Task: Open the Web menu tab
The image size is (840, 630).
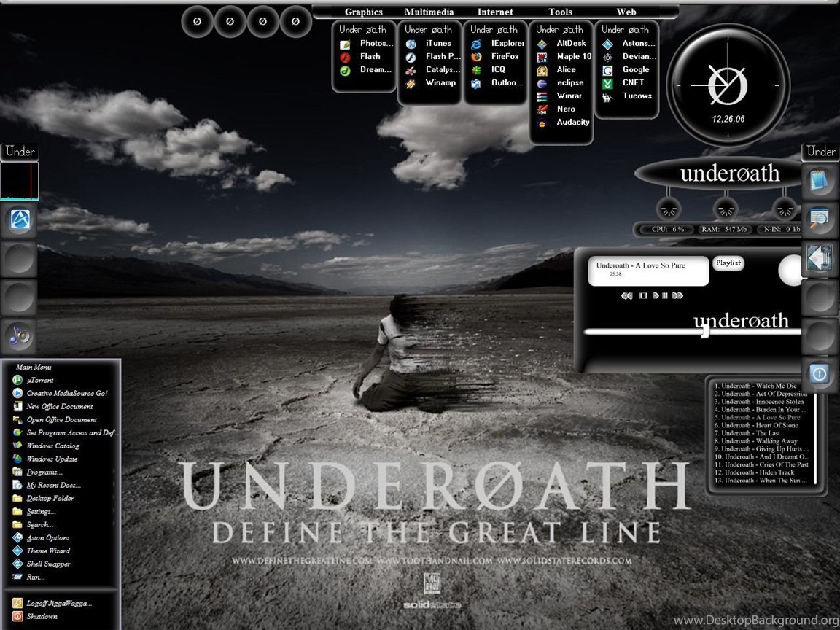Action: (x=626, y=12)
